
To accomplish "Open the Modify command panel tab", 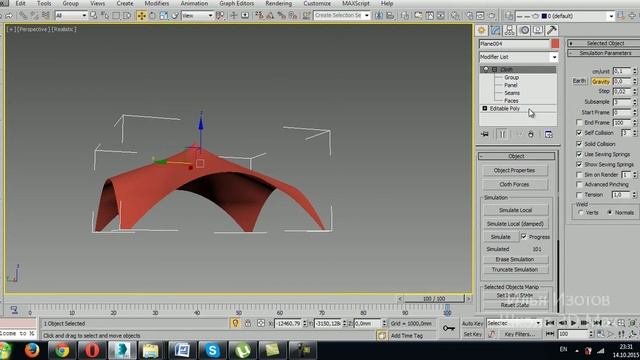I will 496,30.
